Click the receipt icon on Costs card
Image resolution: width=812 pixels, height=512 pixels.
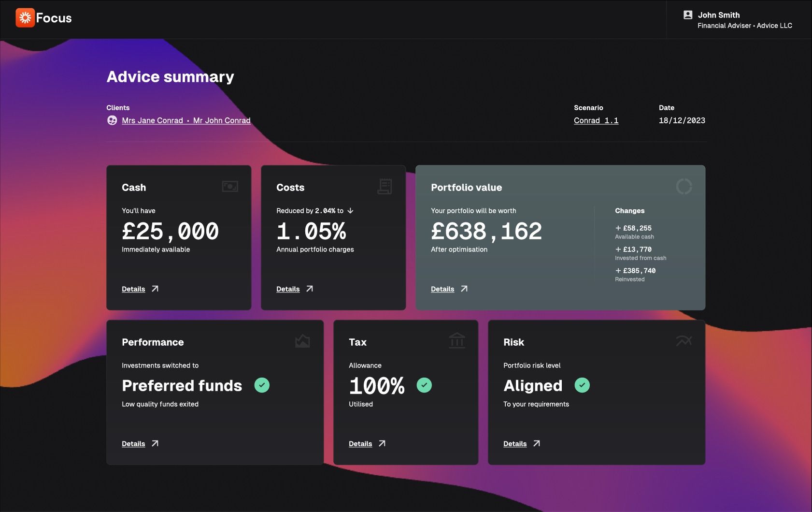click(385, 186)
